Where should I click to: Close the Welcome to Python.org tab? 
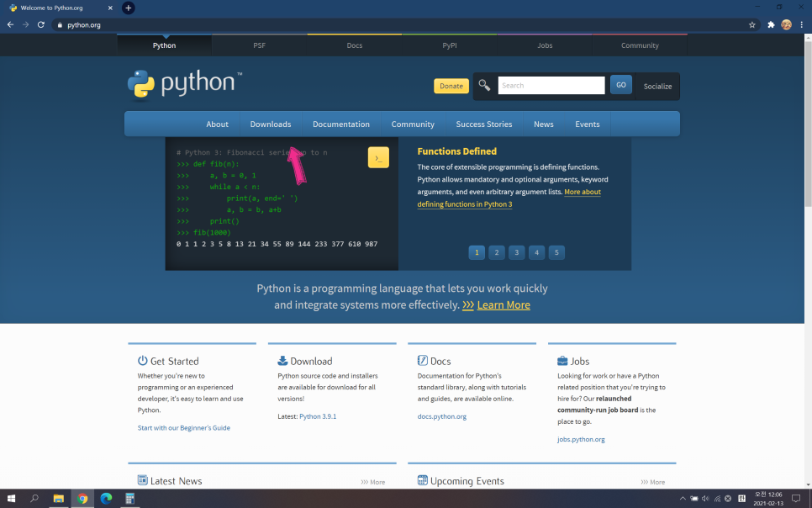tap(110, 8)
